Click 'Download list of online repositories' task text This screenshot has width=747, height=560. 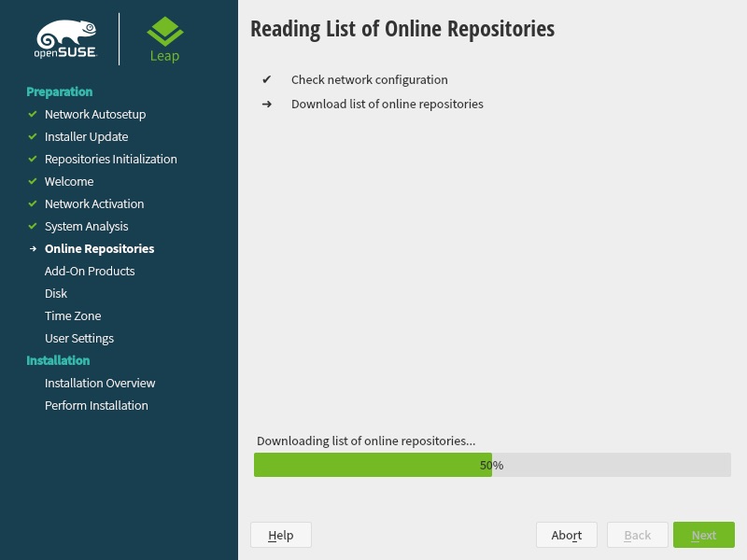point(388,104)
